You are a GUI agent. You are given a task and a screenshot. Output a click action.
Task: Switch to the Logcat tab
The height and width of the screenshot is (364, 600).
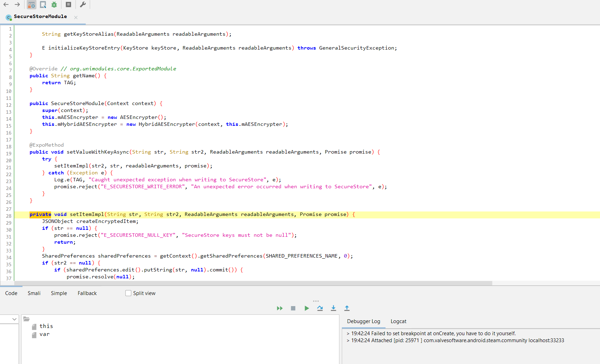coord(398,321)
